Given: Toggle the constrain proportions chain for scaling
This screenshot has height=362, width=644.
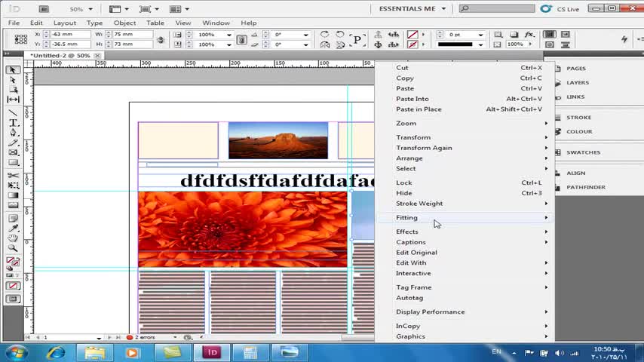Looking at the screenshot, I should pyautogui.click(x=241, y=39).
